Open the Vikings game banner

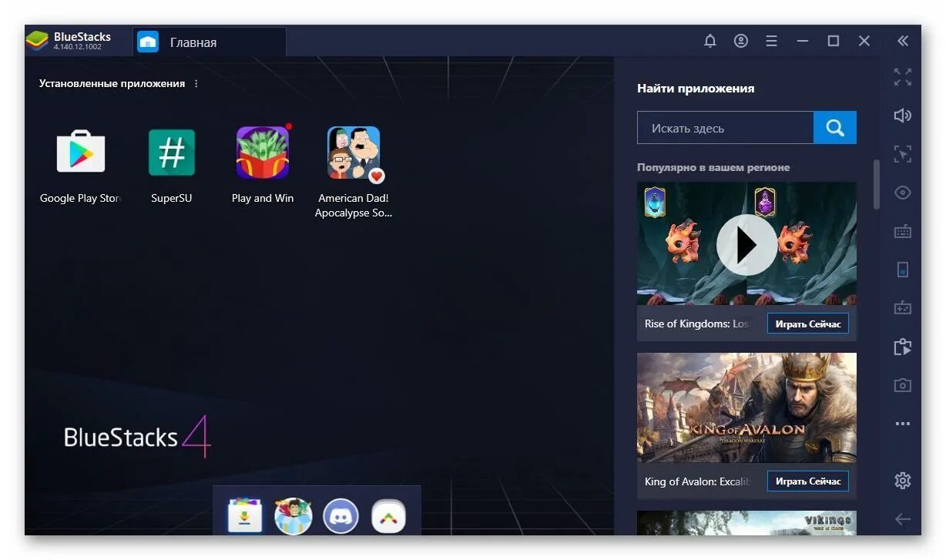(x=746, y=523)
